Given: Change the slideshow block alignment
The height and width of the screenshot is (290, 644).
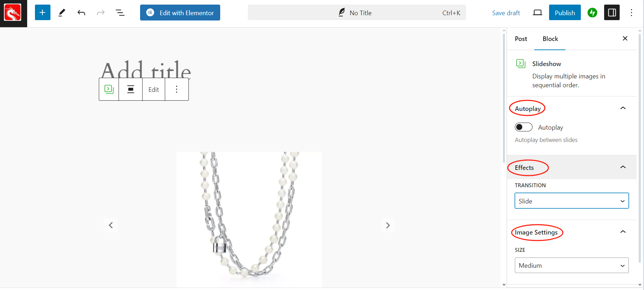Looking at the screenshot, I should (x=131, y=89).
